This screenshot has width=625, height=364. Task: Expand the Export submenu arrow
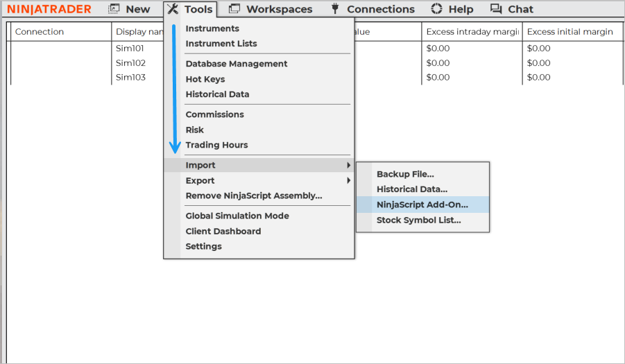pyautogui.click(x=348, y=180)
